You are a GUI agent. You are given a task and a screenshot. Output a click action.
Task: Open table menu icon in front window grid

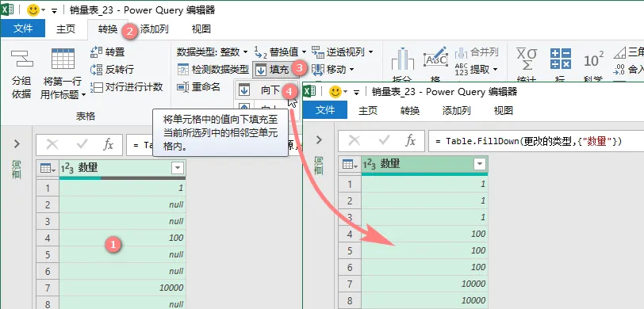coord(350,165)
